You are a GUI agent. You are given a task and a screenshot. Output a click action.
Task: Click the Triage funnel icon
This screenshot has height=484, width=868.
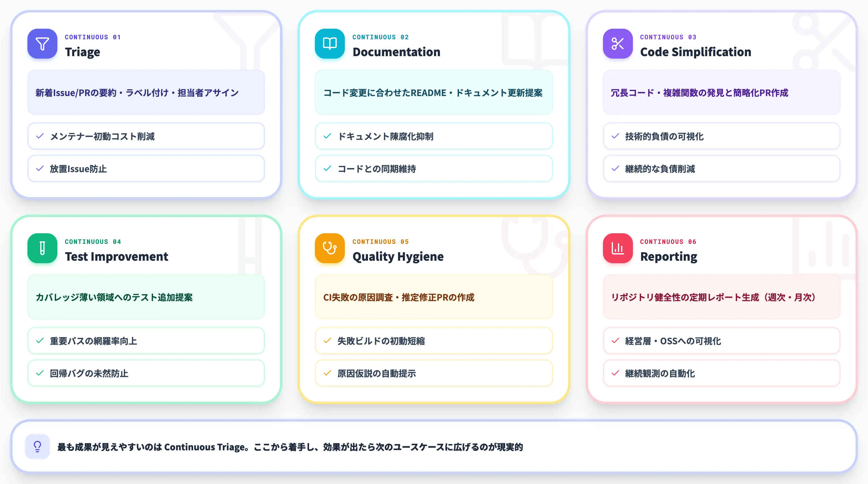[x=42, y=44]
